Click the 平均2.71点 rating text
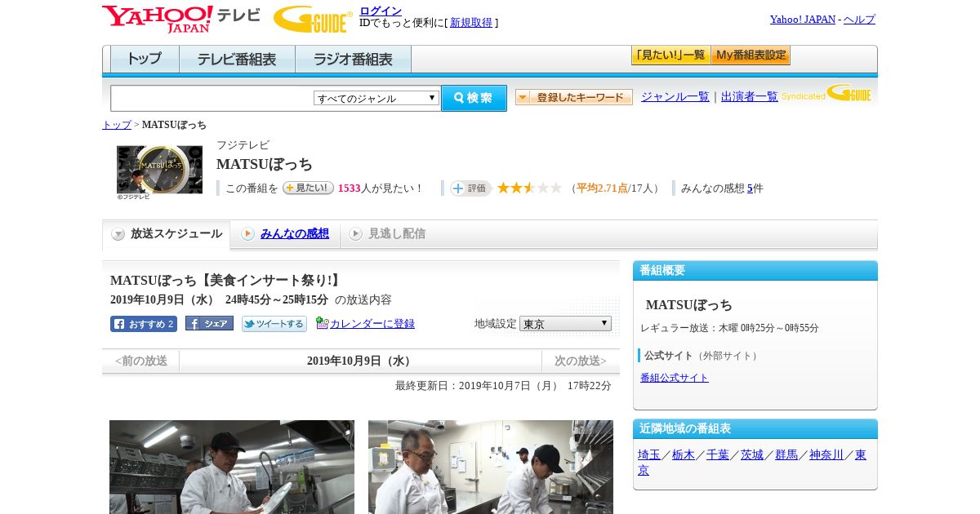The image size is (980, 514). (602, 188)
